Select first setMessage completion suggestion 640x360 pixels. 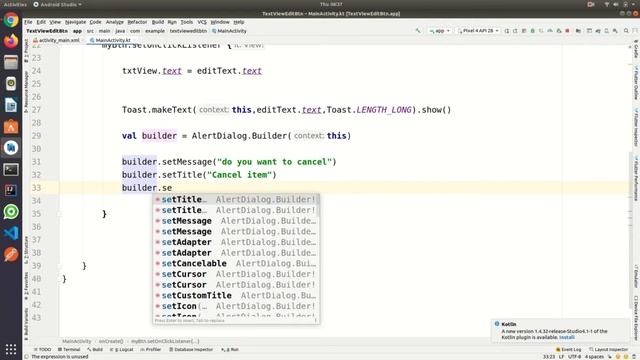[236, 221]
